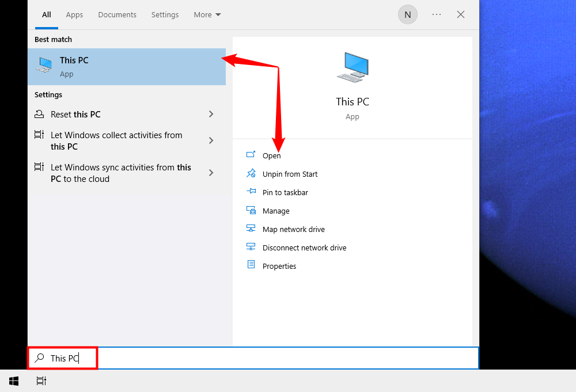Open the Start menu button
The width and height of the screenshot is (576, 392).
pos(13,380)
